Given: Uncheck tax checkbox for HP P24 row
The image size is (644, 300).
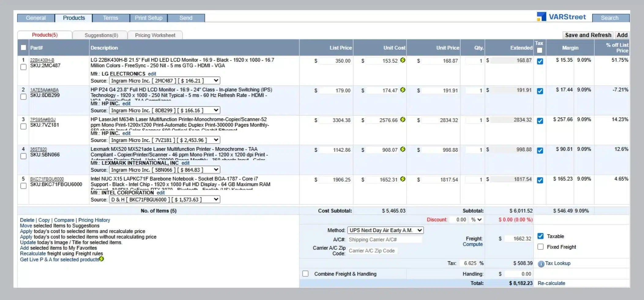Looking at the screenshot, I should point(540,91).
